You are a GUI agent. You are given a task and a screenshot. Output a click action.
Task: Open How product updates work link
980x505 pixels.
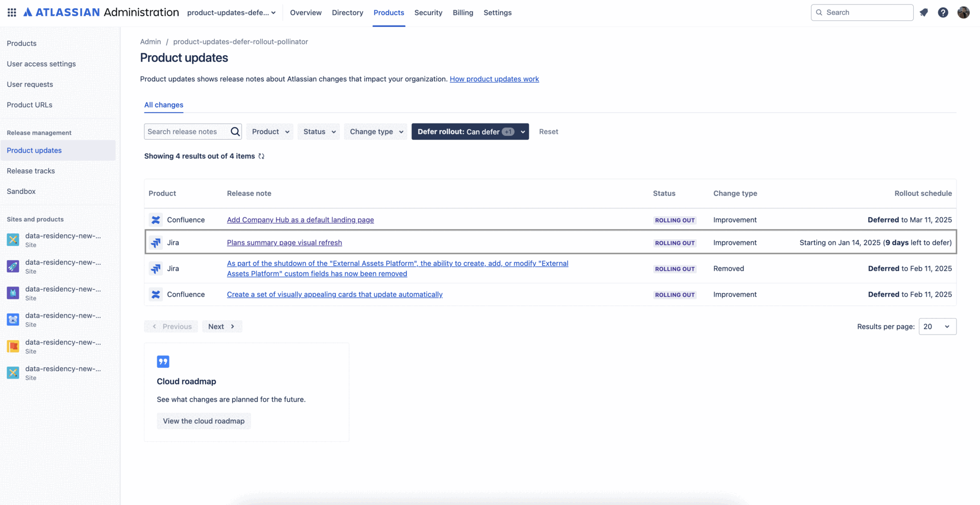[494, 79]
